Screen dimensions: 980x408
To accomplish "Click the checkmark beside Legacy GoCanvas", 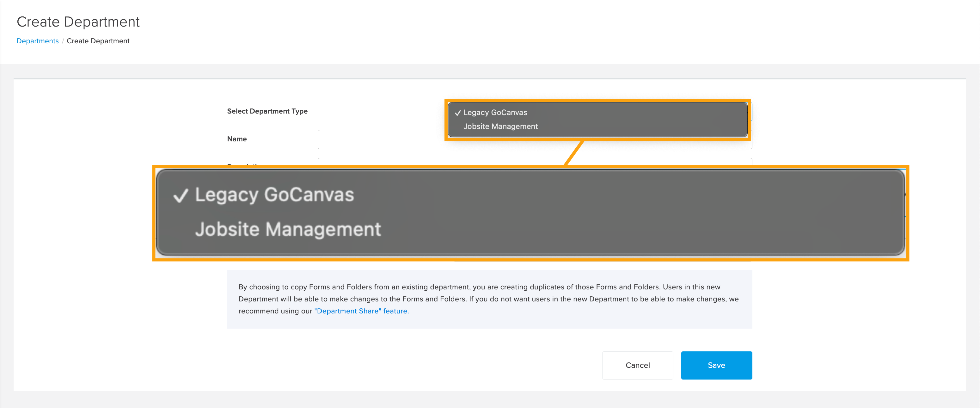I will [x=456, y=112].
